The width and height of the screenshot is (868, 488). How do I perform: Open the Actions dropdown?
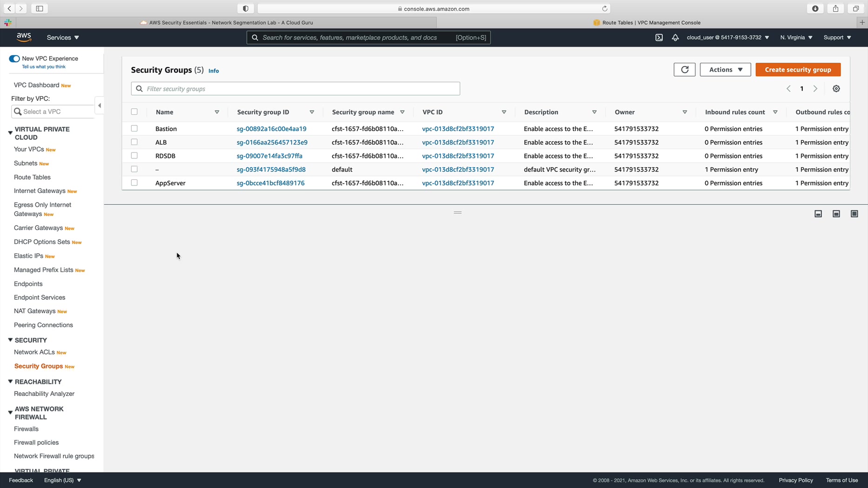click(725, 70)
